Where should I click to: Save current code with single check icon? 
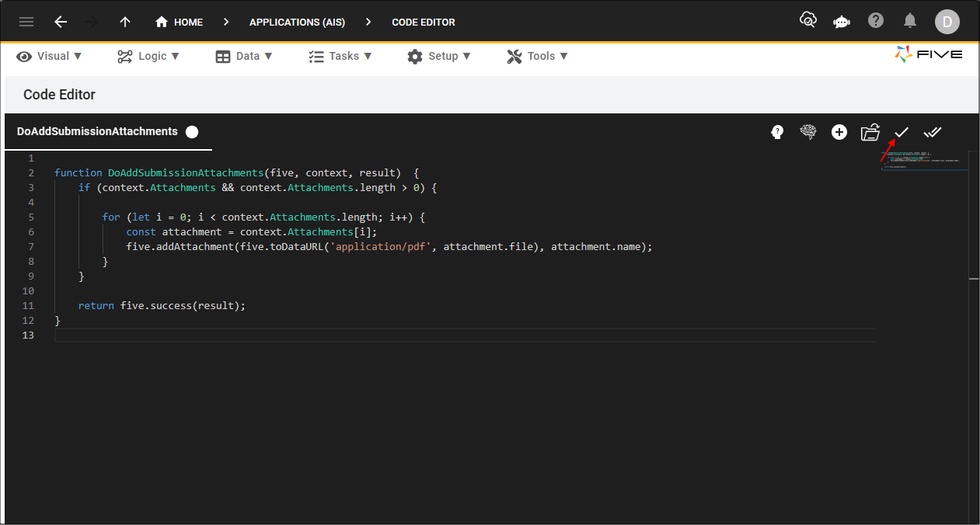click(x=902, y=132)
